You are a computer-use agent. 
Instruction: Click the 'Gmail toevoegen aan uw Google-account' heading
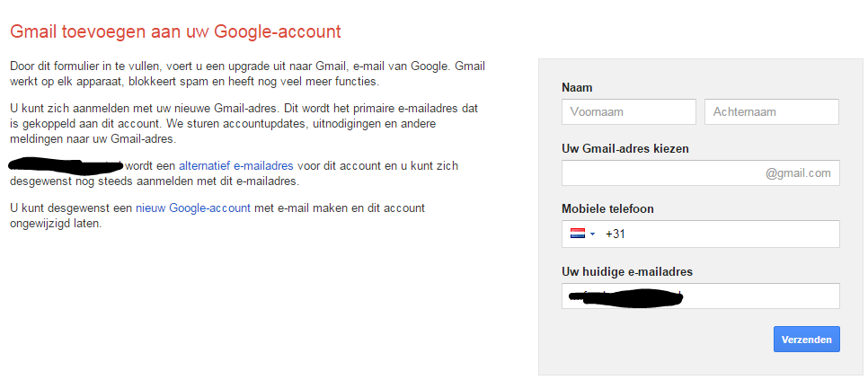coord(175,31)
